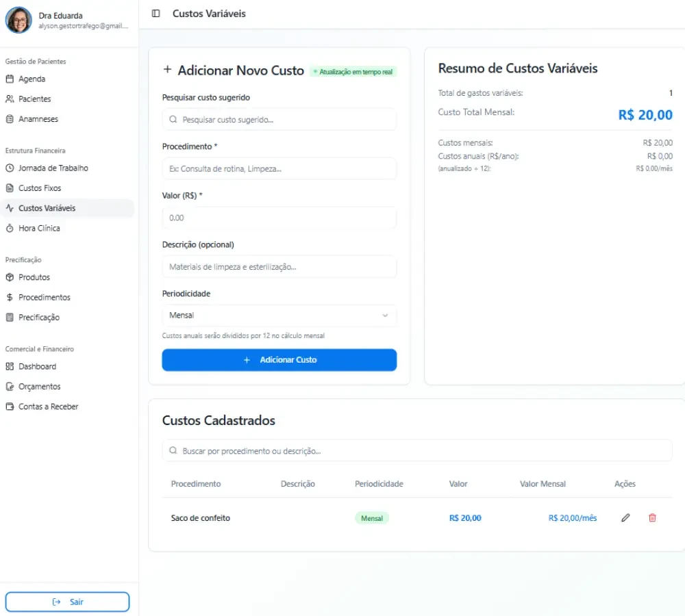Open the Pacientes menu entry
685x616 pixels.
coord(68,99)
